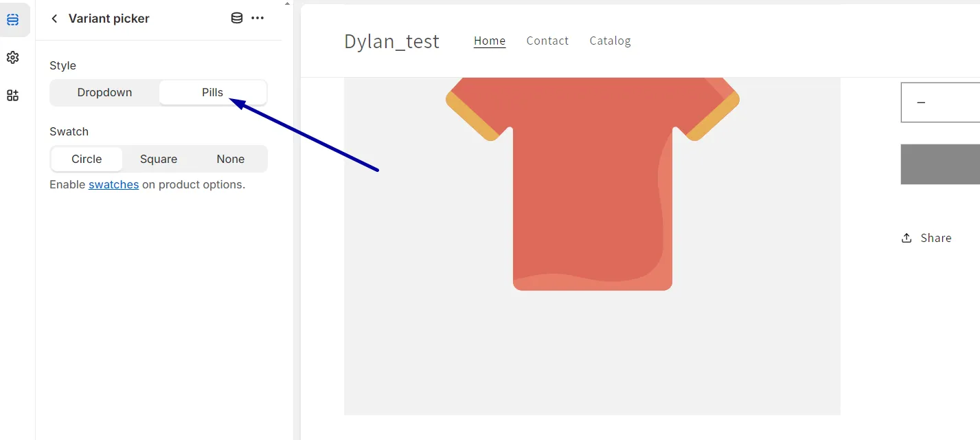Screen dimensions: 980x440
Task: Select Dropdown style option
Action: click(104, 93)
